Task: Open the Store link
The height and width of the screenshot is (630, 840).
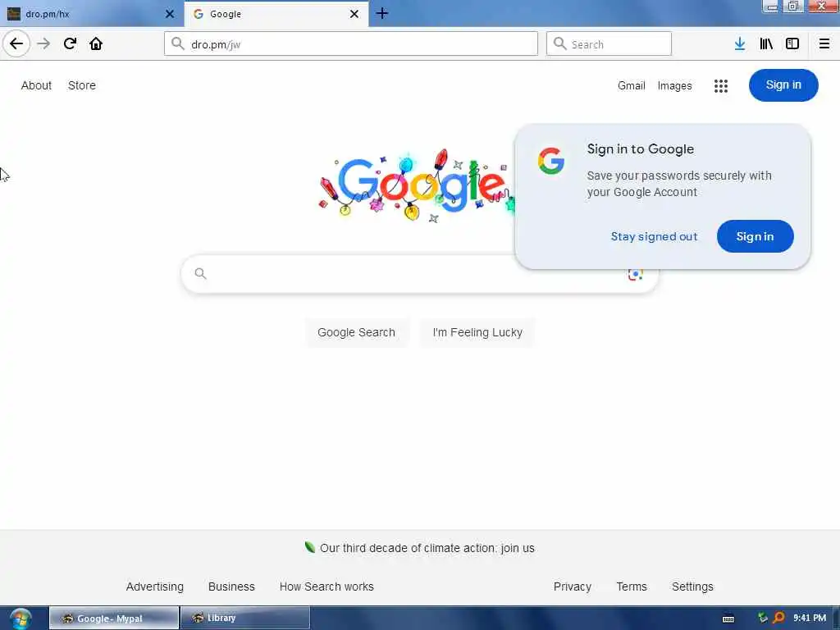Action: point(82,85)
